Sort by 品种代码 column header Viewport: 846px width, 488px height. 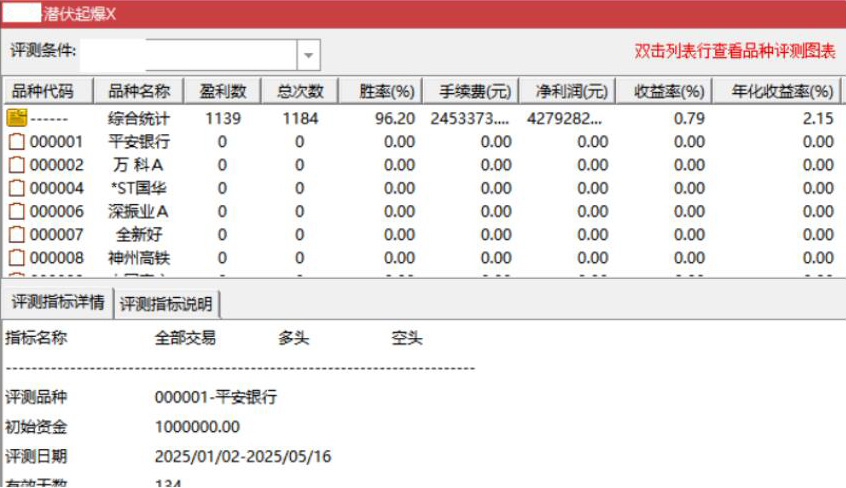(49, 91)
